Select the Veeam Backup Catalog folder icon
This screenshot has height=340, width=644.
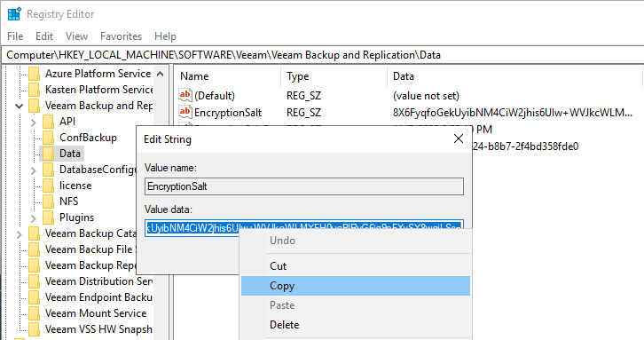point(34,233)
